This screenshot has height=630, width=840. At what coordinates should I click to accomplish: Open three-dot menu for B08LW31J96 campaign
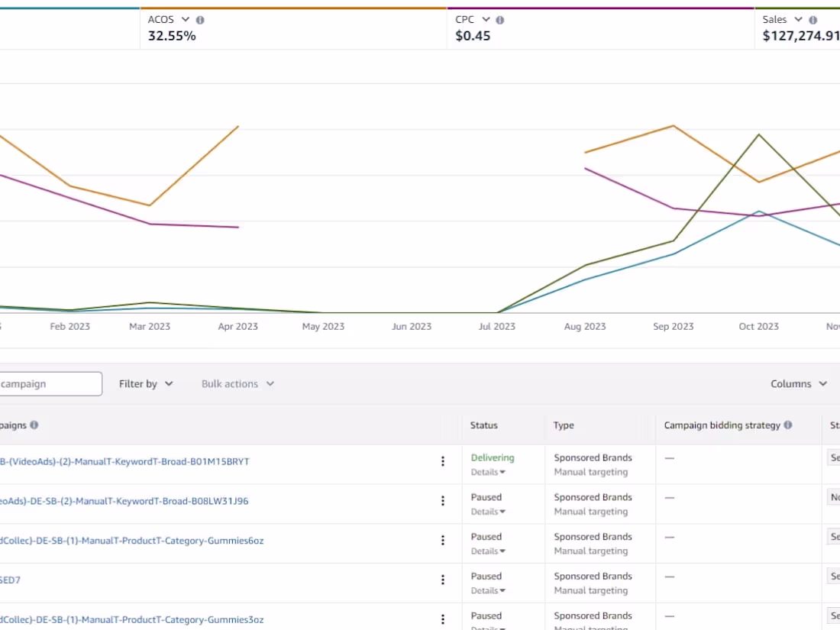coord(442,501)
